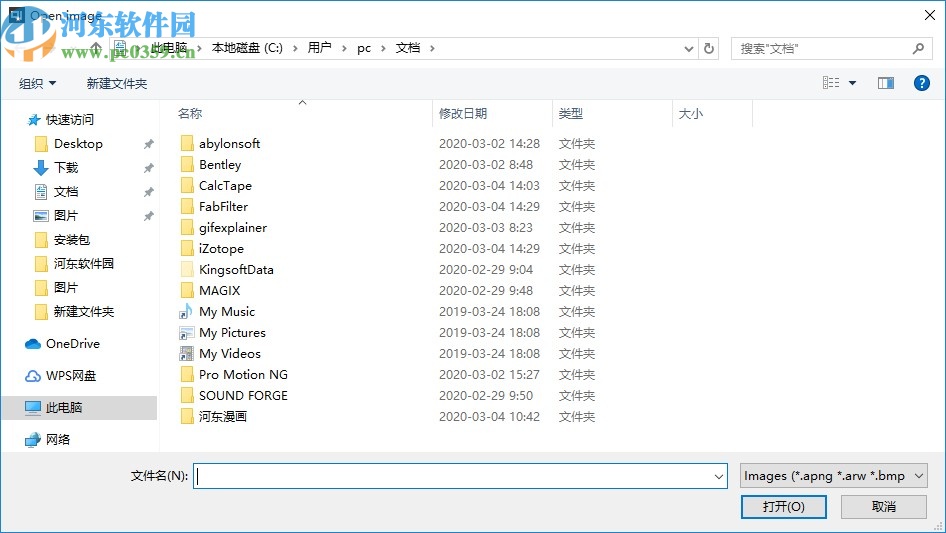Click the WPS网盘 cloud icon
Screen dimensions: 946x533
33,376
